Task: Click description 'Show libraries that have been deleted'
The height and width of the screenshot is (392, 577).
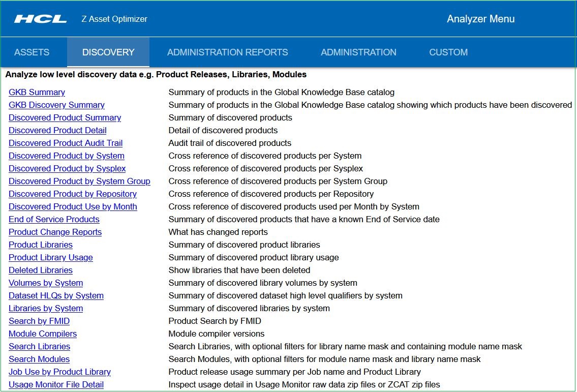Action: coord(239,270)
